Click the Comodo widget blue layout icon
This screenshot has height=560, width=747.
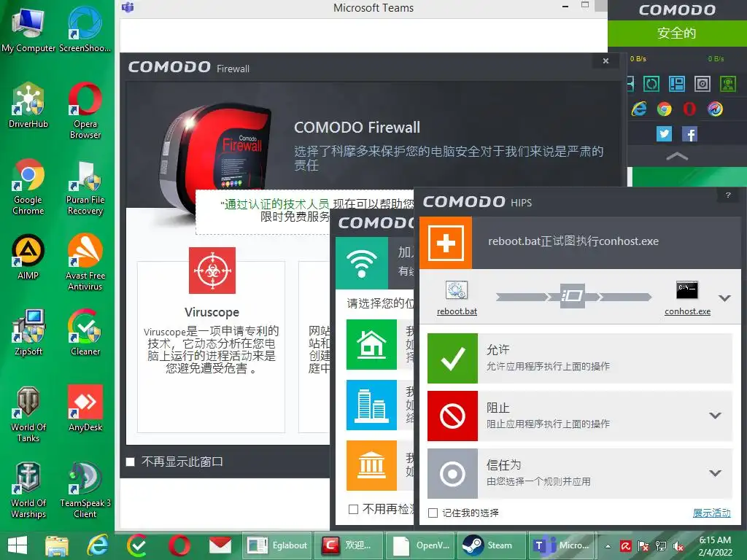(x=677, y=85)
